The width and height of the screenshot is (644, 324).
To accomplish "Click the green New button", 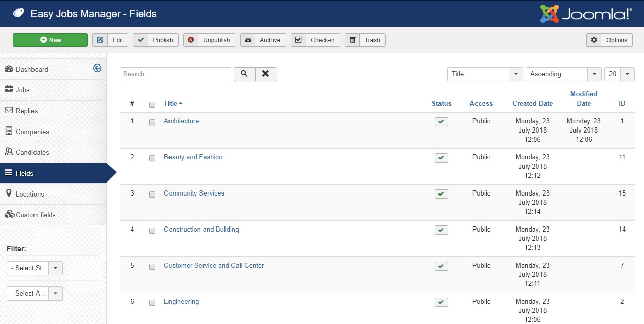I will tap(50, 40).
